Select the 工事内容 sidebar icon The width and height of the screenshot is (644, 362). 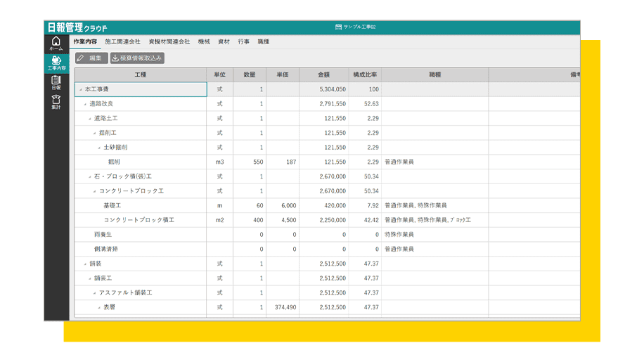56,63
